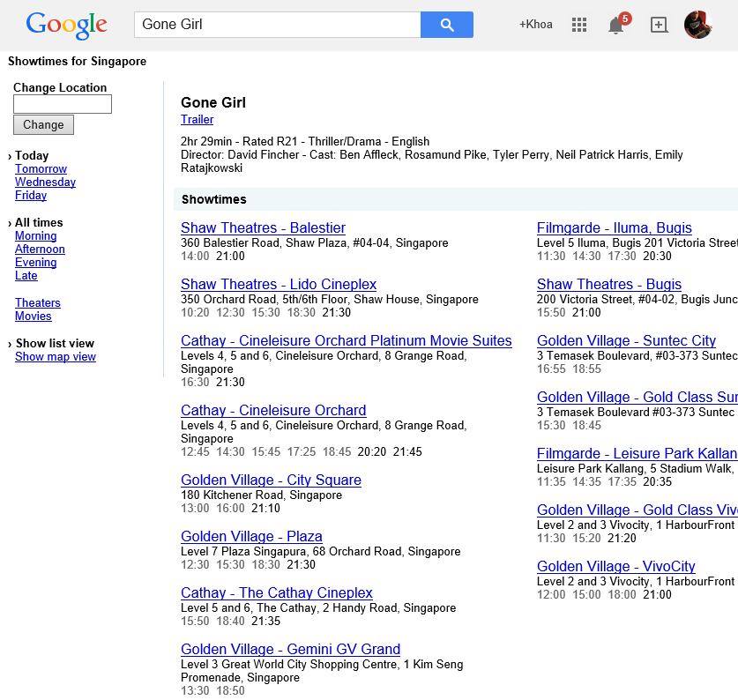Switch to the map view
This screenshot has height=700, width=738.
[55, 356]
